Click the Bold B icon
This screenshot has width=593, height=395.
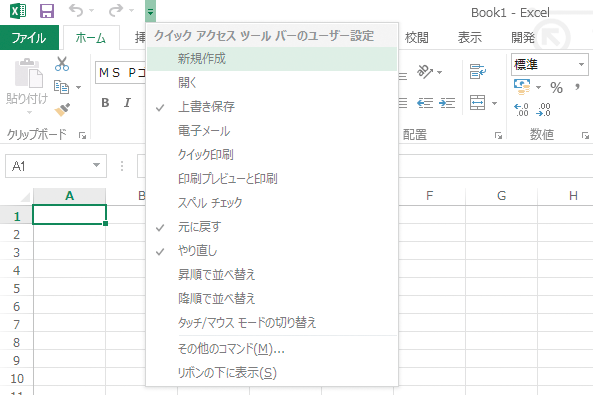(105, 103)
